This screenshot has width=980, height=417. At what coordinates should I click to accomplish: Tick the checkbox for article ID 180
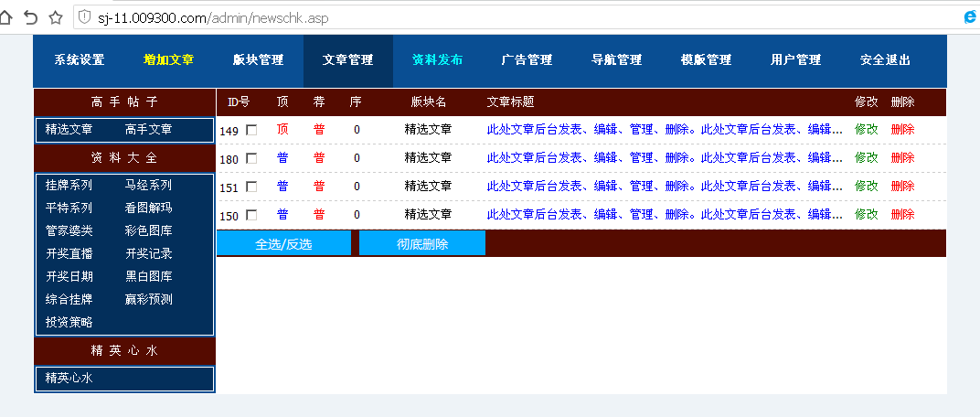pos(251,159)
